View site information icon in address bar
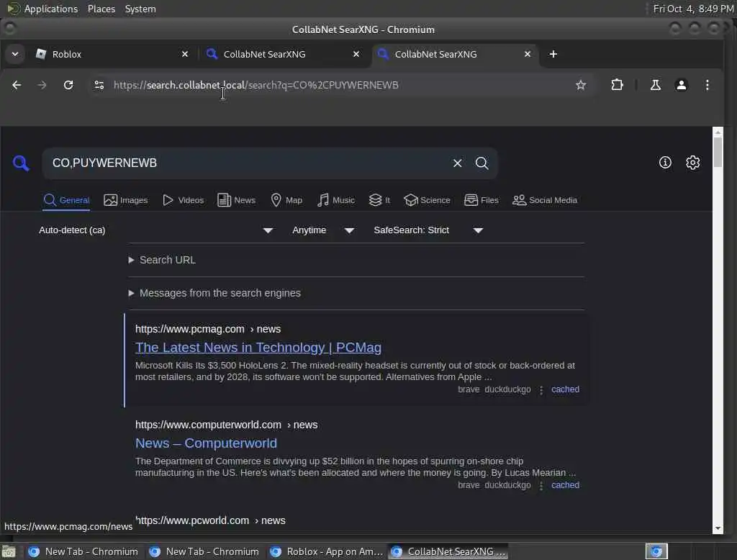Image resolution: width=737 pixels, height=560 pixels. click(99, 85)
